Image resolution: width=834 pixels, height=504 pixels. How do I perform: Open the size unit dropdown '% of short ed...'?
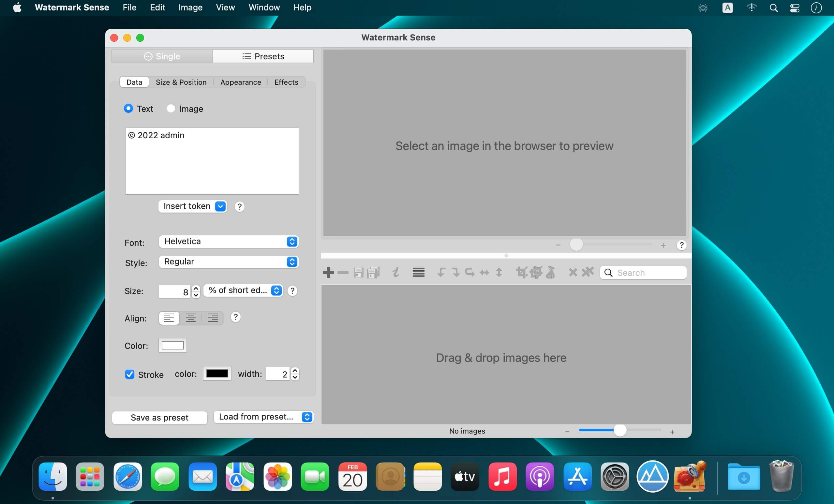(x=243, y=290)
